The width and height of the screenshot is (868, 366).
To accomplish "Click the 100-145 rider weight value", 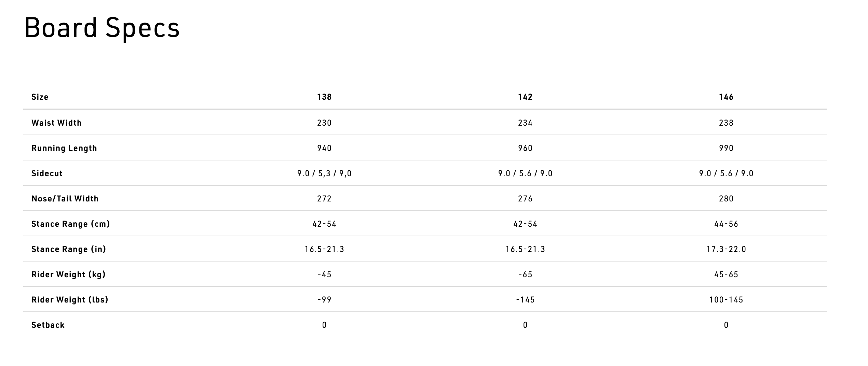I will pos(726,300).
